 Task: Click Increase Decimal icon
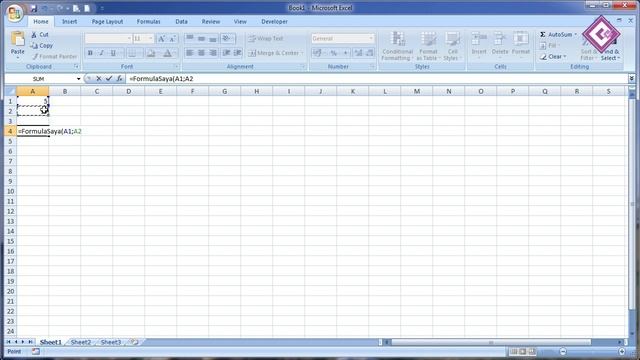tap(358, 53)
